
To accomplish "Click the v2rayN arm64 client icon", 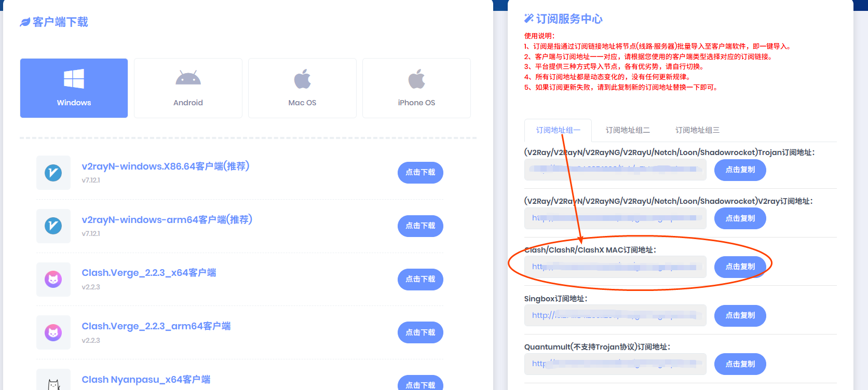I will coord(53,226).
